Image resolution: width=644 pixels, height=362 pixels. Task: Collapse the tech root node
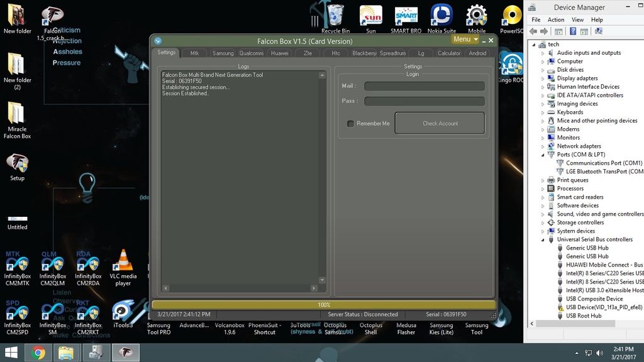point(534,45)
